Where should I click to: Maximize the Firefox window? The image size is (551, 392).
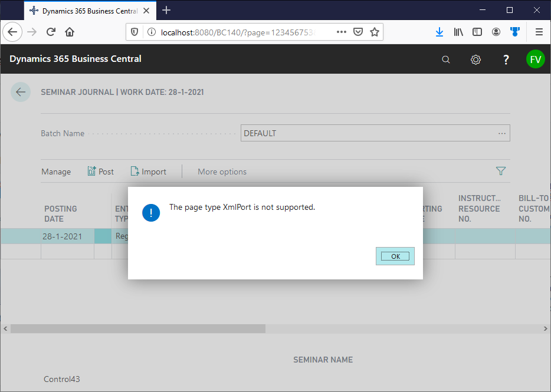(x=510, y=10)
